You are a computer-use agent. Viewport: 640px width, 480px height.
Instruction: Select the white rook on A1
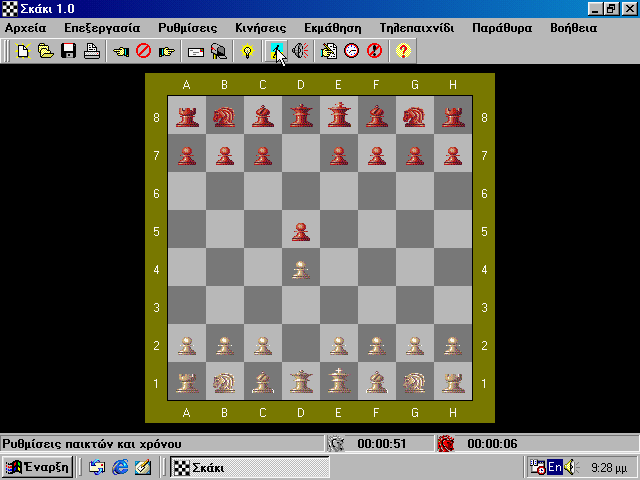[187, 383]
